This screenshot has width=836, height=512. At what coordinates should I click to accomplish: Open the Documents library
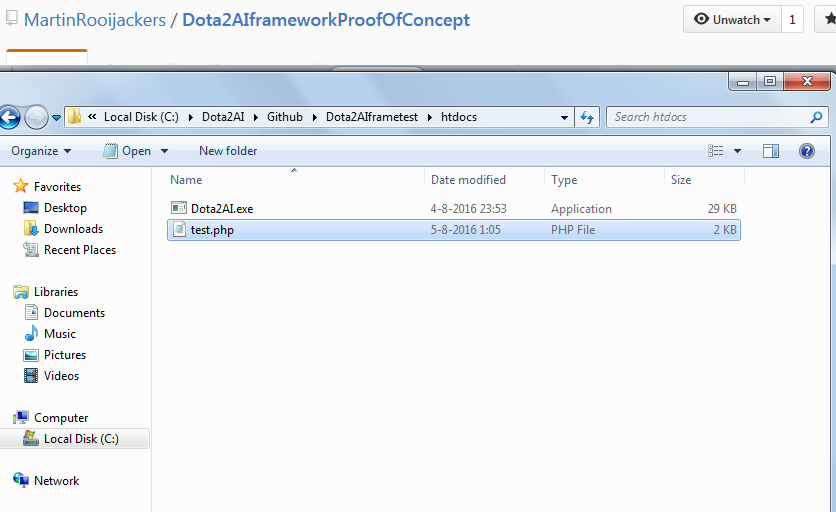pos(75,313)
